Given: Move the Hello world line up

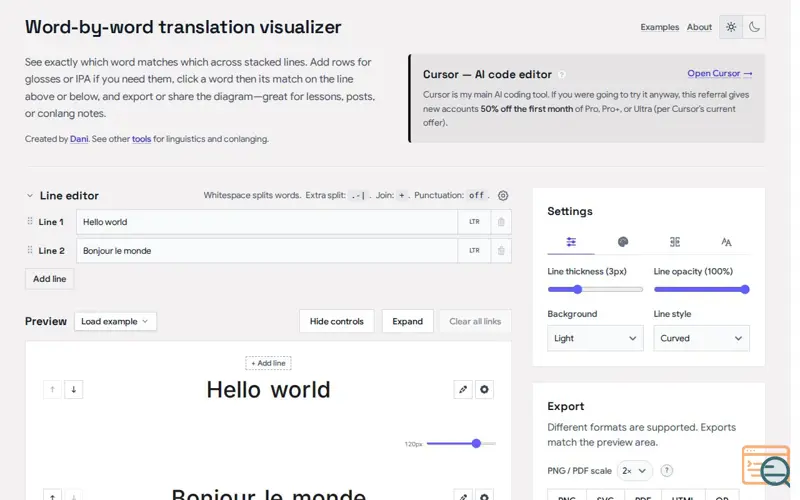Looking at the screenshot, I should click(52, 390).
